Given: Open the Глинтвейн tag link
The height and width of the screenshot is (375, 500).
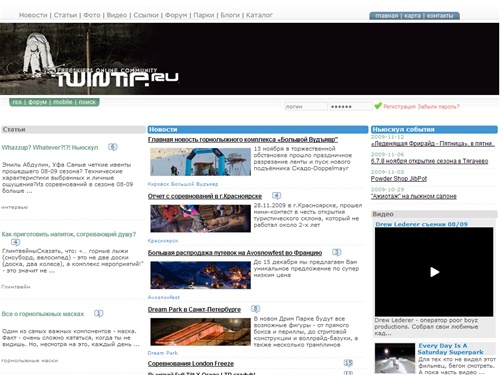Looking at the screenshot, I should [x=16, y=287].
